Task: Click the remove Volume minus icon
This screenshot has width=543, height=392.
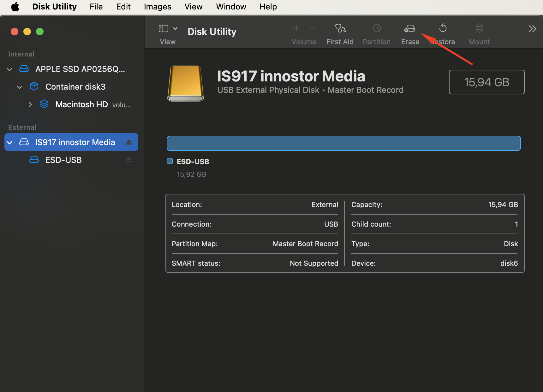Action: (312, 28)
